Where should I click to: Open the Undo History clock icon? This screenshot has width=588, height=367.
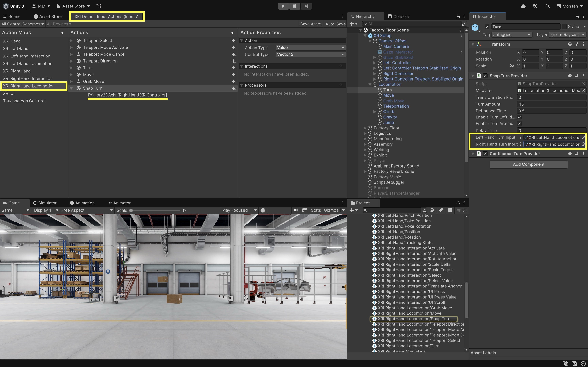(x=535, y=6)
